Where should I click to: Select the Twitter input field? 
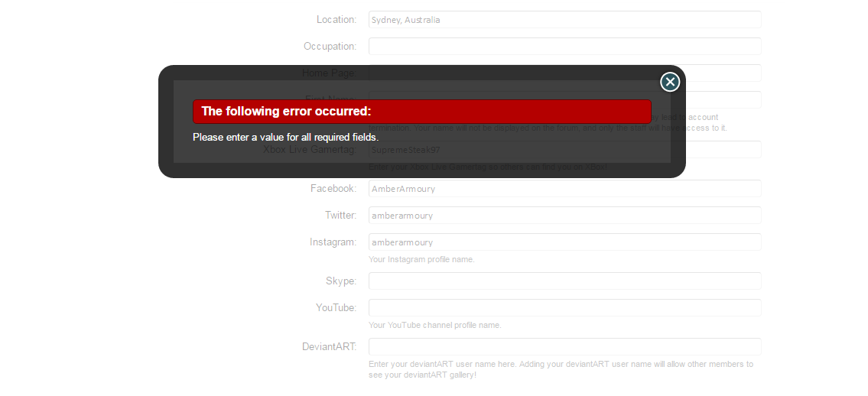[x=564, y=215]
